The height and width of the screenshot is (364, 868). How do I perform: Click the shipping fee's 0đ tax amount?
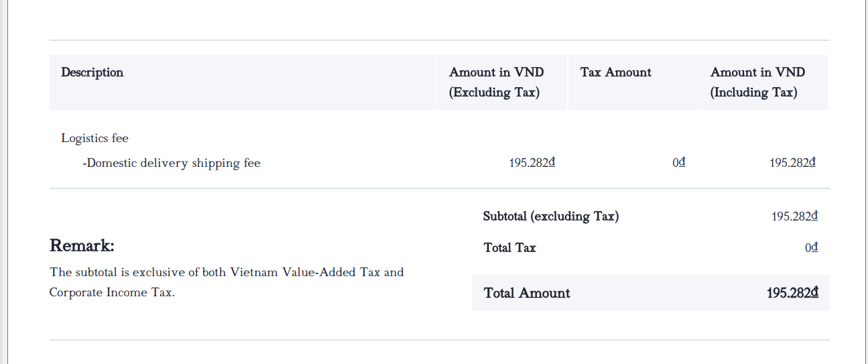(679, 162)
